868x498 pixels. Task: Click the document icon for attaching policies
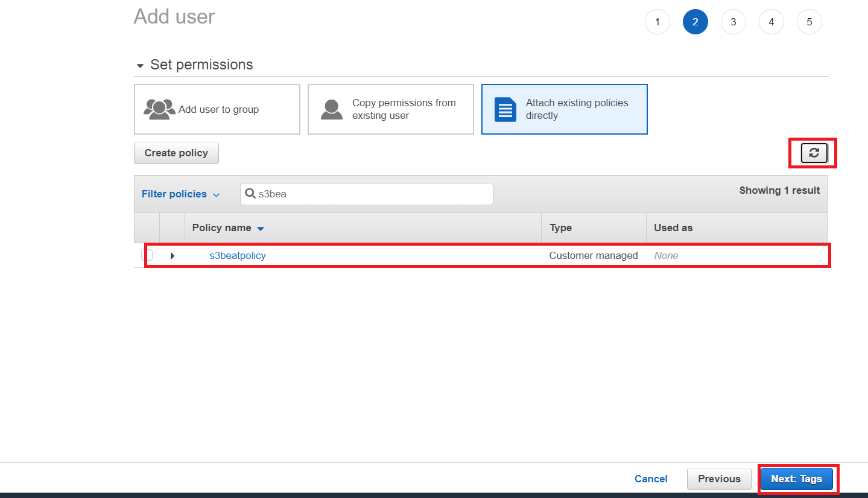click(505, 109)
